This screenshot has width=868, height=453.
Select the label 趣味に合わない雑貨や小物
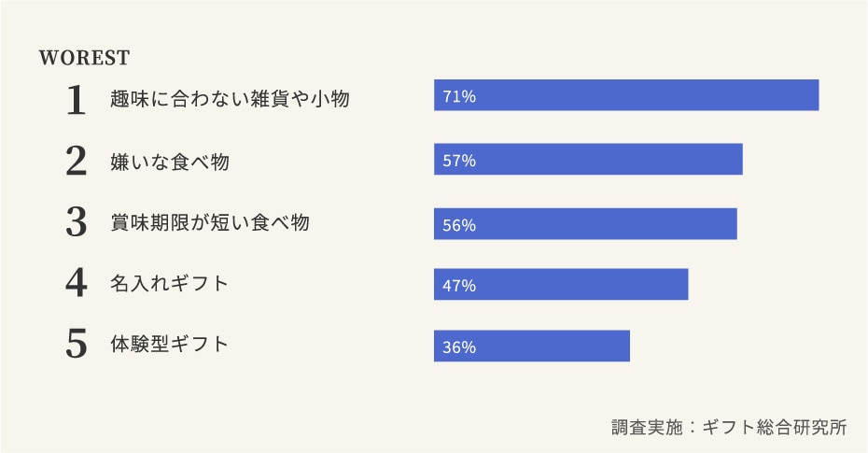pyautogui.click(x=230, y=98)
